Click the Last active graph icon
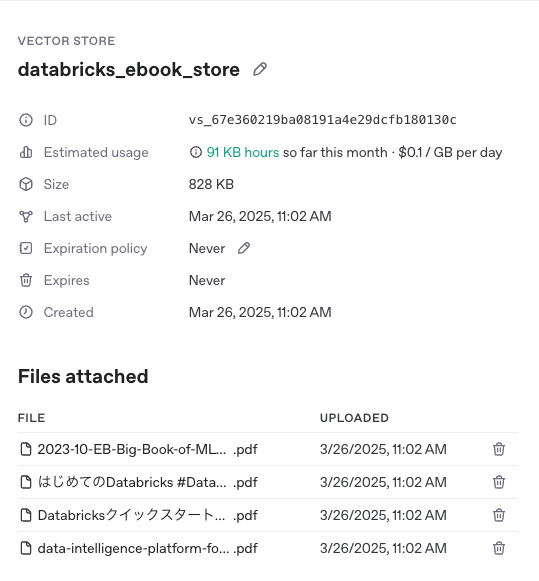 click(26, 216)
